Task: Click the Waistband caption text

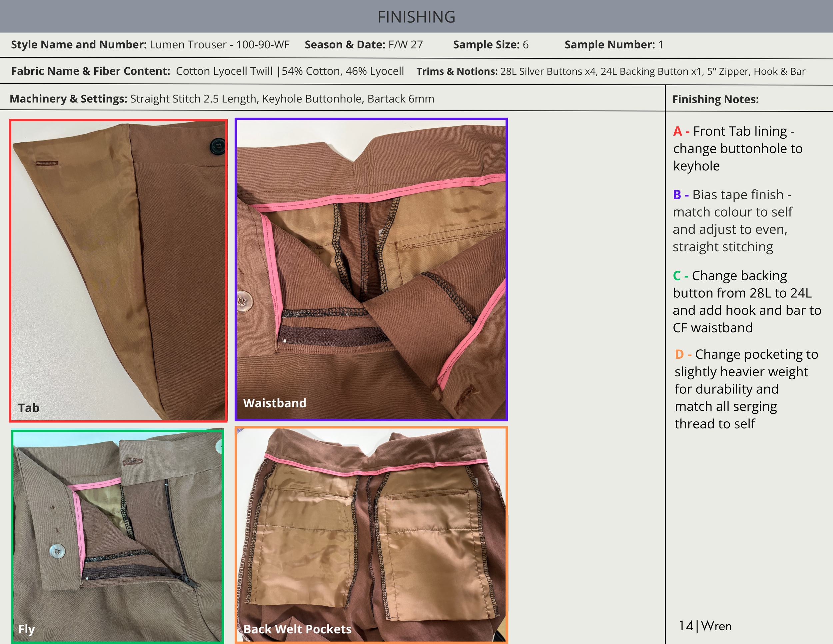Action: coord(275,403)
